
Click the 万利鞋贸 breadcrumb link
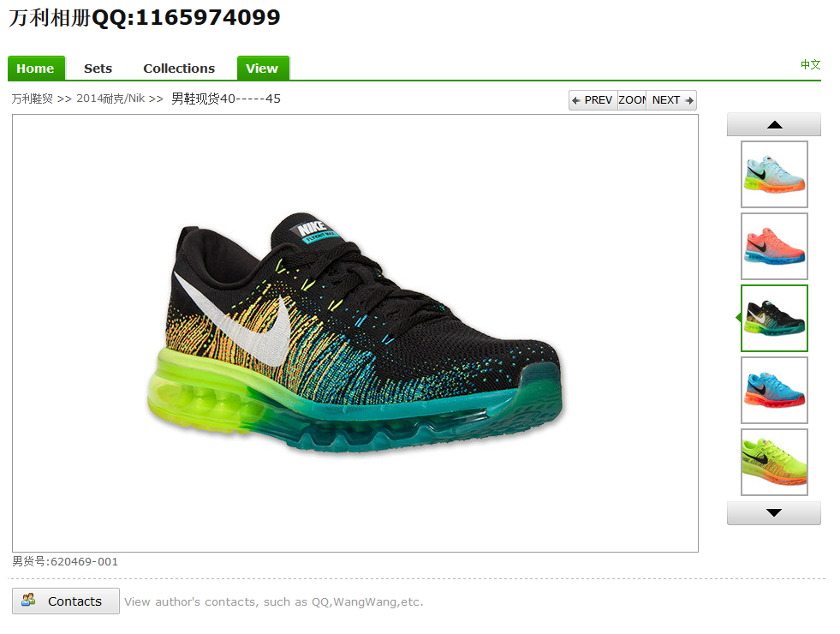point(33,99)
